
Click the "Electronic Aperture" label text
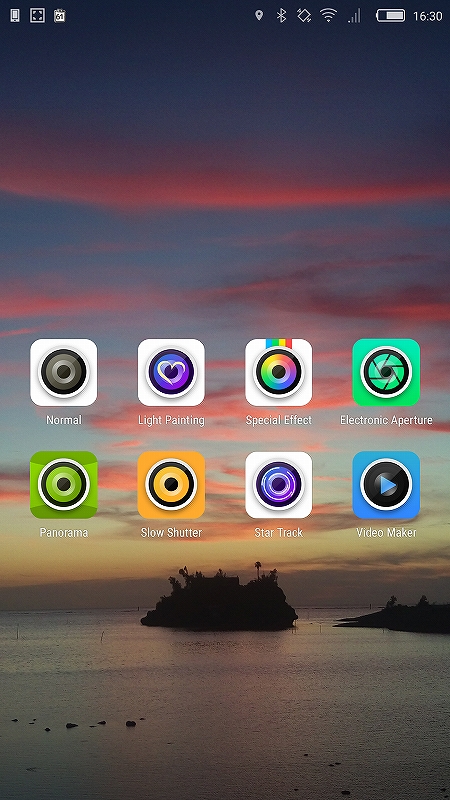[x=386, y=420]
